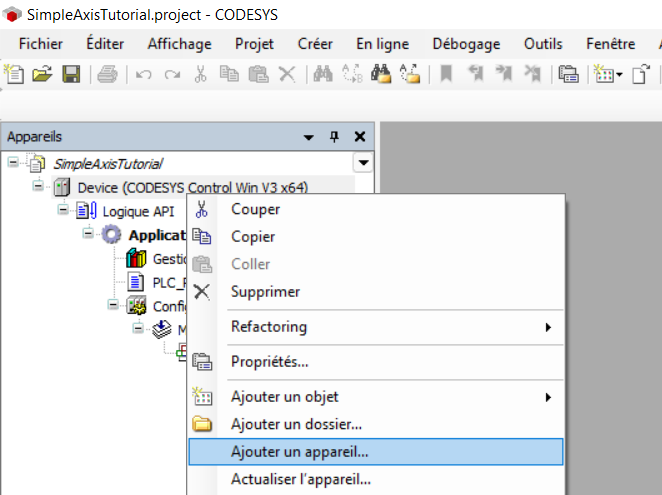Choose Copier in context menu

(376, 237)
